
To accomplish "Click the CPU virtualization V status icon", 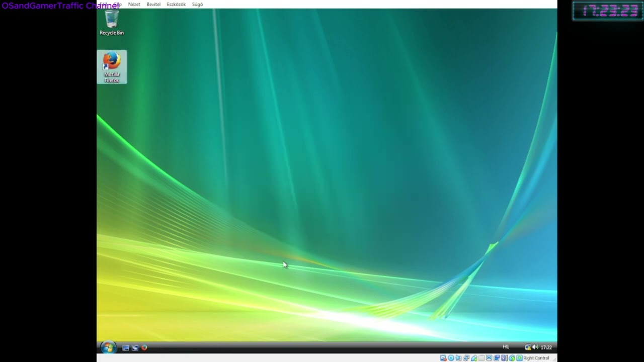I will (504, 358).
